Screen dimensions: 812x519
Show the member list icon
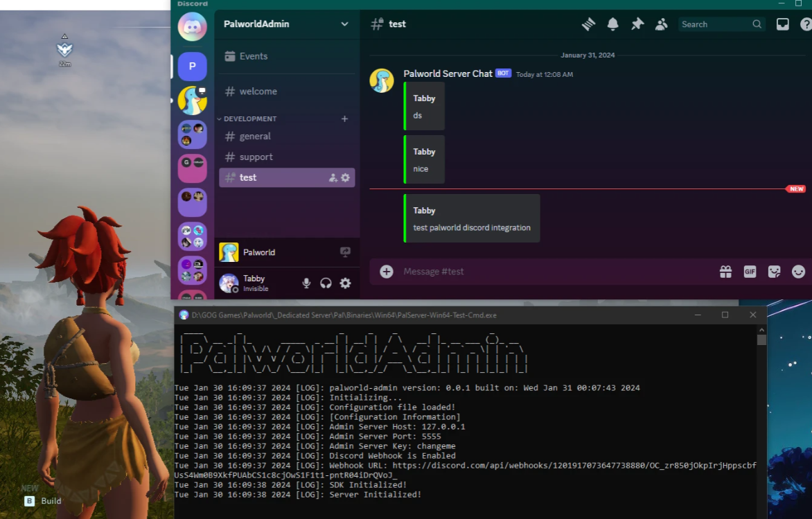point(661,24)
